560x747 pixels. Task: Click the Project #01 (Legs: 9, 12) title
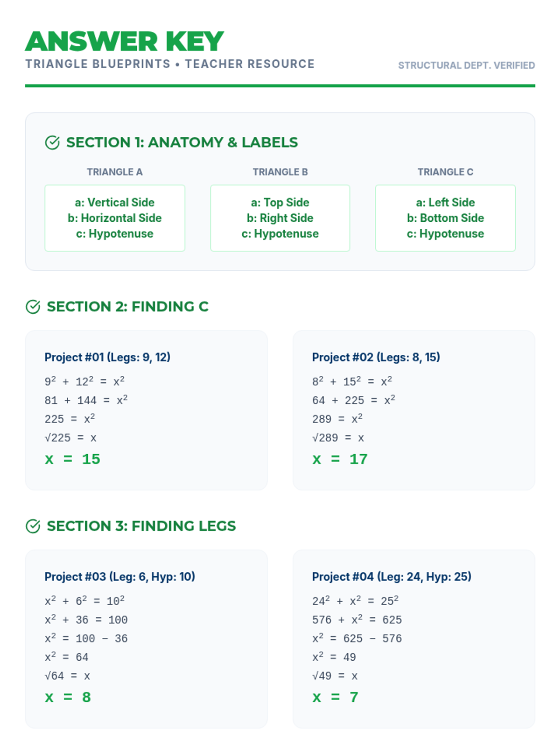(x=107, y=357)
